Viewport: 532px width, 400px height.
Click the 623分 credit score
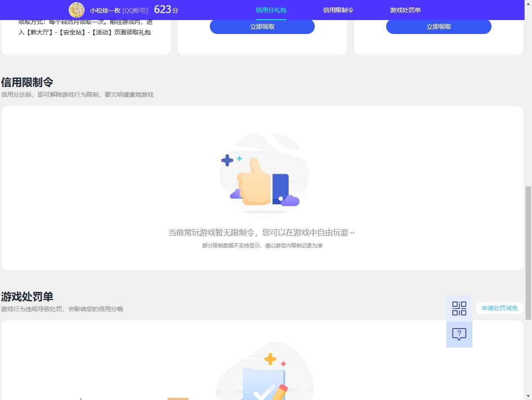click(166, 10)
